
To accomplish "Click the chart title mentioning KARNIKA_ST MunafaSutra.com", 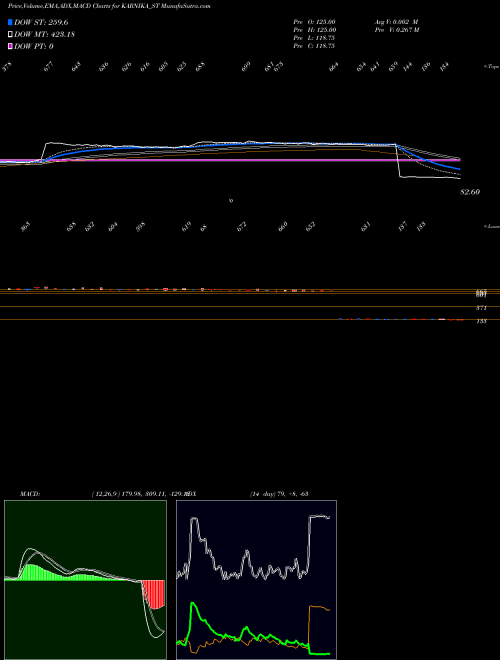I will tap(109, 6).
